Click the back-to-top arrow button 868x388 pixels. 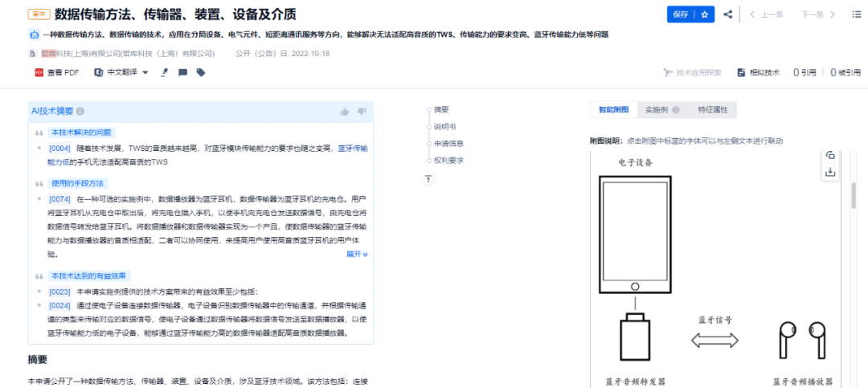coord(428,179)
